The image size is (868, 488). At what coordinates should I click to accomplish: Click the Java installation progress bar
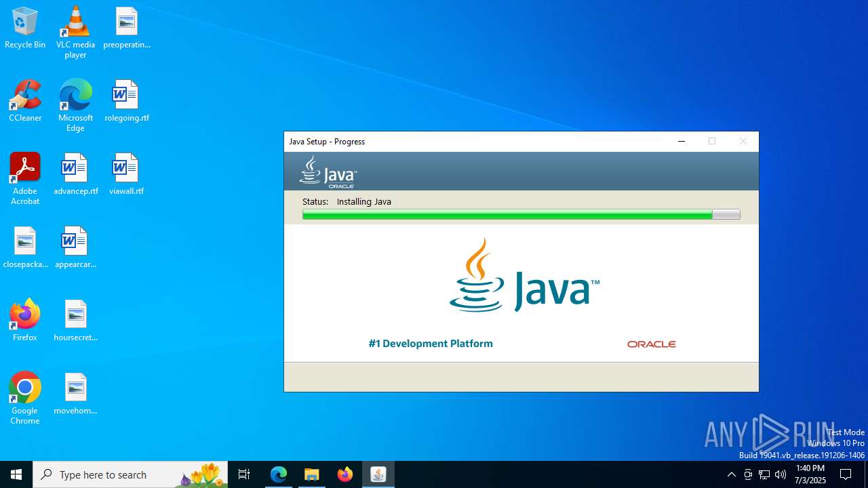click(x=521, y=214)
